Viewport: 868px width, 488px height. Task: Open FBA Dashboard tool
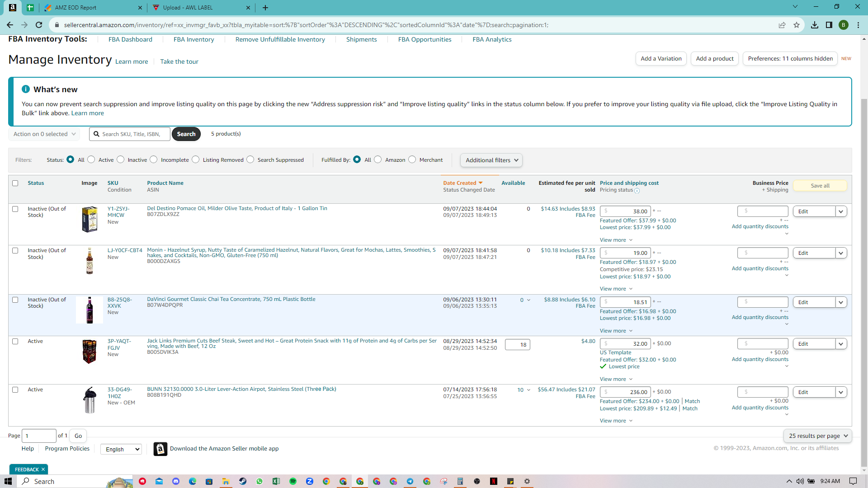point(130,39)
